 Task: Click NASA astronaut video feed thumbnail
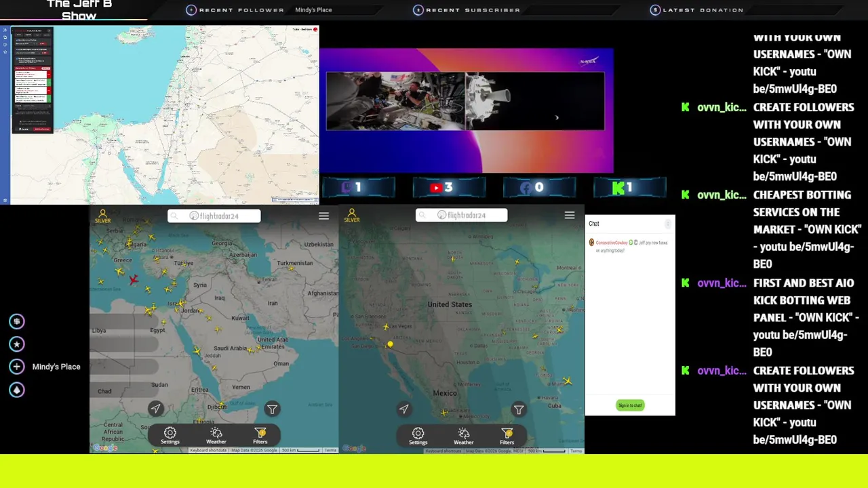pos(395,100)
